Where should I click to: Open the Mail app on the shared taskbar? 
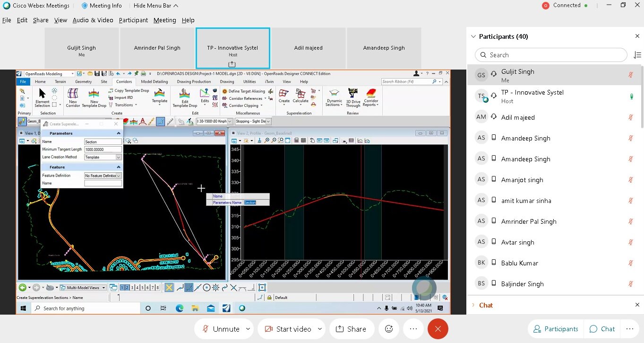pyautogui.click(x=211, y=308)
